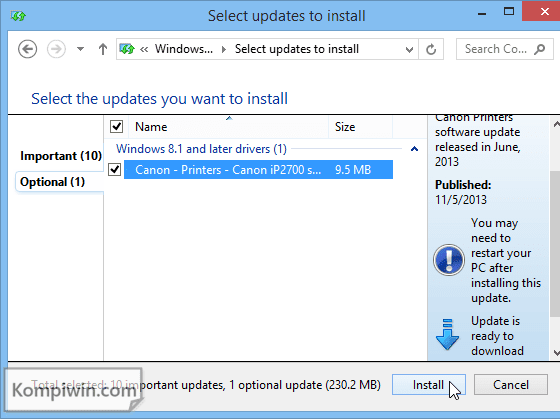Viewport: 560px width, 419px height.
Task: Toggle the select-all checkbox beside Name
Action: tap(116, 126)
